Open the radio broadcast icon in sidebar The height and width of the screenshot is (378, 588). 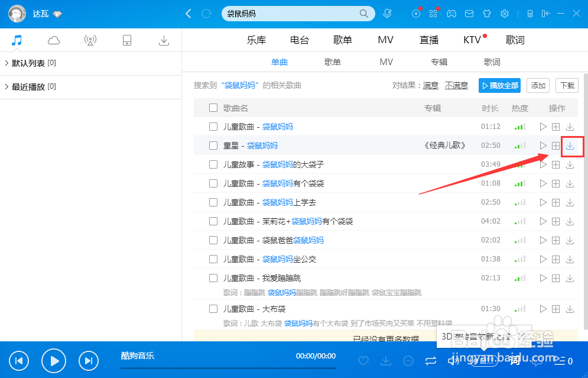point(90,40)
